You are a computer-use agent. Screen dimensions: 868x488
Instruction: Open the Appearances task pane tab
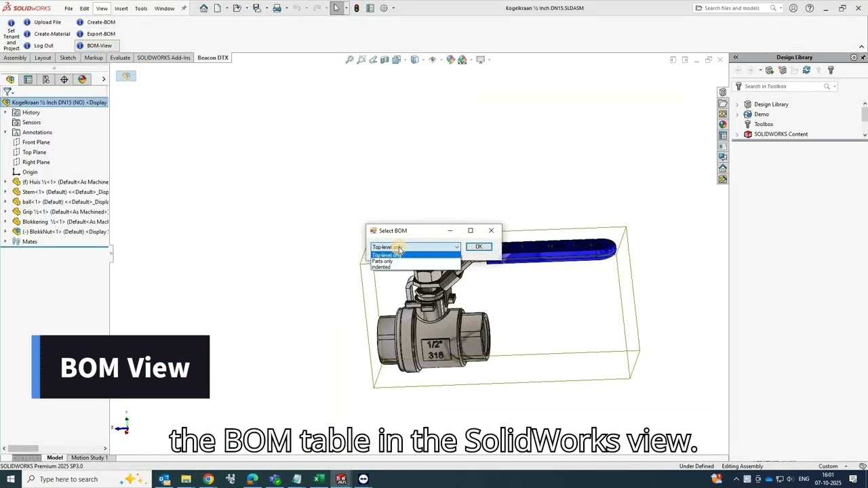[x=723, y=125]
